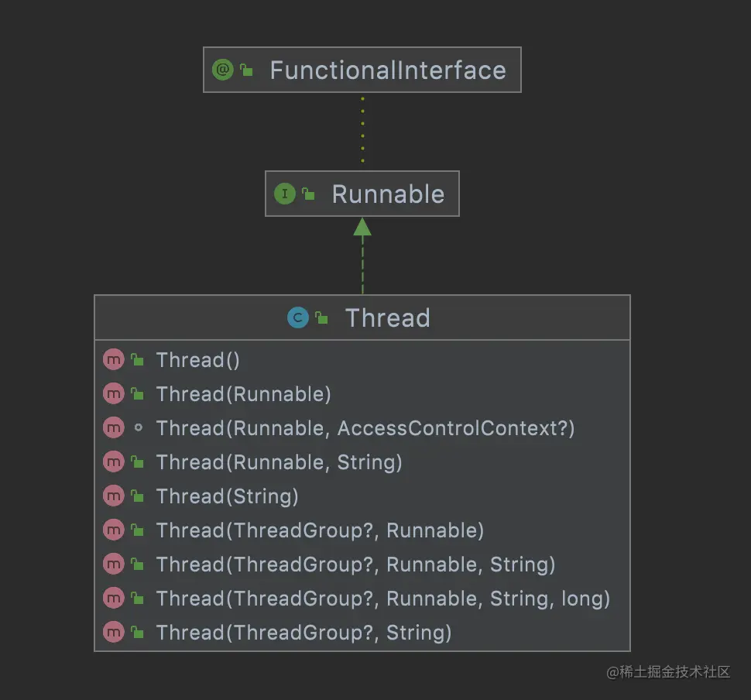
Task: Click the public lock icon beside the FunctionalInterface label
Action: tap(246, 70)
